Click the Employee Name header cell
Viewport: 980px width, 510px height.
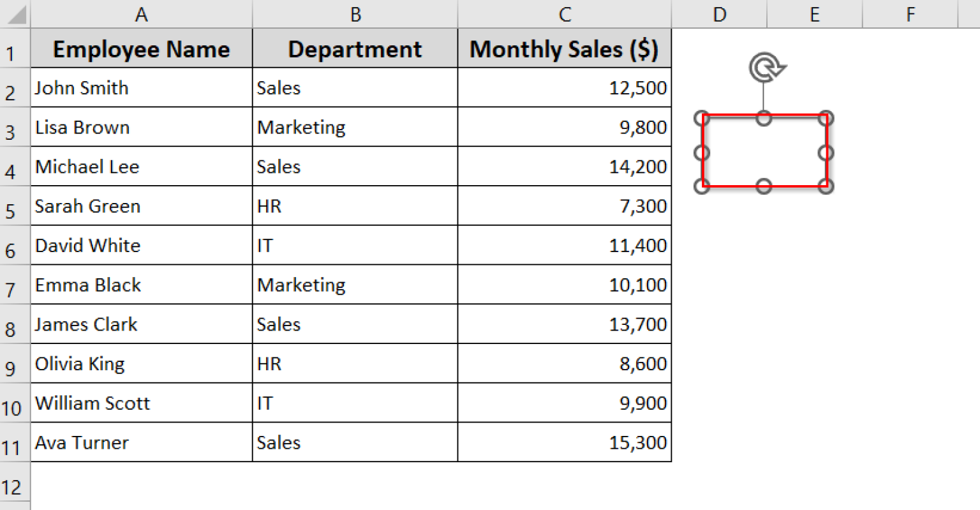[x=141, y=49]
